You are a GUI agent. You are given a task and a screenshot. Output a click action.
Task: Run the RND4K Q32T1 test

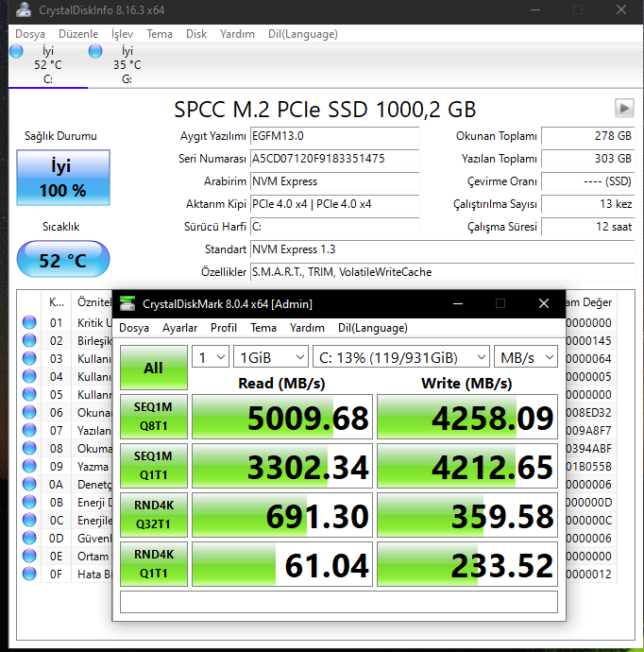click(x=154, y=515)
